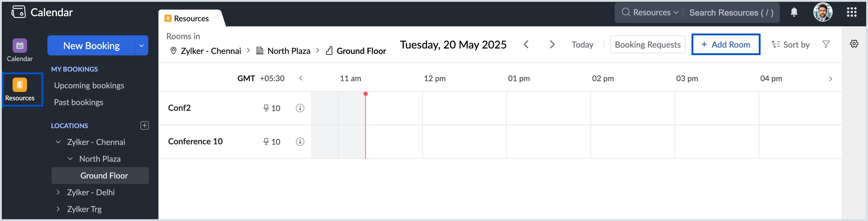Viewport: 868px width, 221px height.
Task: Click the Search Resources field
Action: tap(731, 13)
